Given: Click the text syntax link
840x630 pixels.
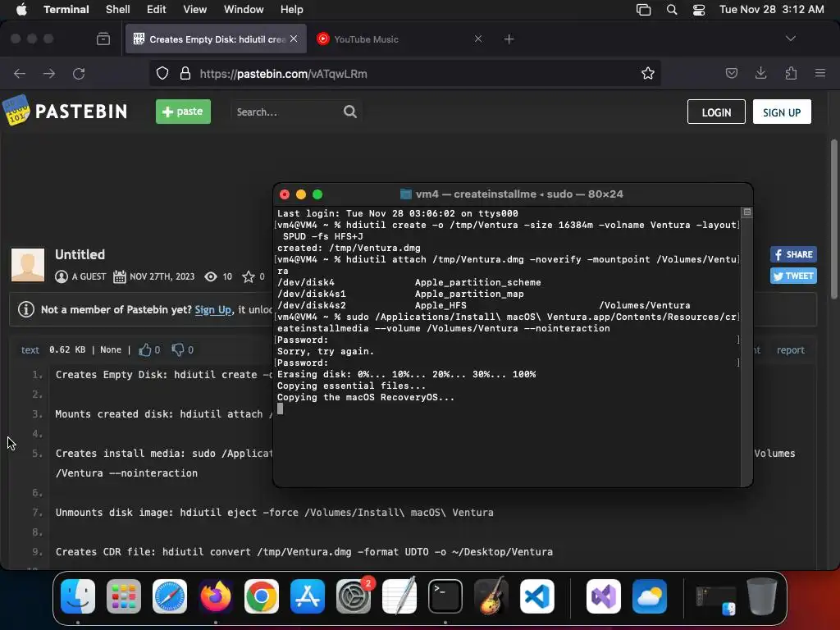Looking at the screenshot, I should [30, 349].
